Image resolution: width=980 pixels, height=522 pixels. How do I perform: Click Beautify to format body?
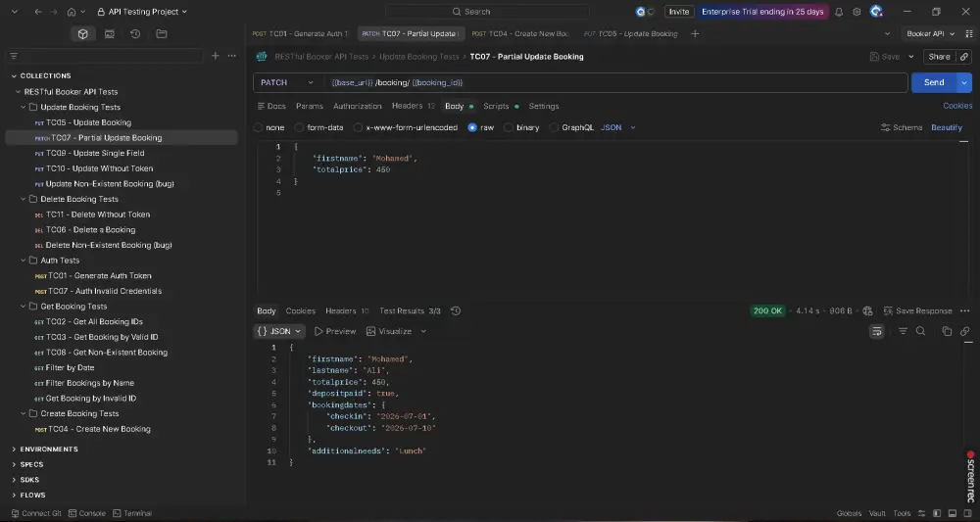pos(947,127)
